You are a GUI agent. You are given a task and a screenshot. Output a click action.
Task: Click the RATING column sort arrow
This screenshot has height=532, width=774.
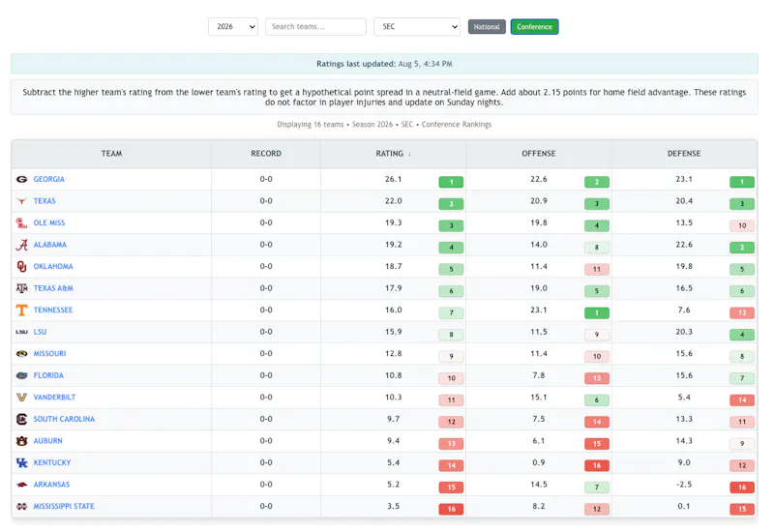point(409,154)
